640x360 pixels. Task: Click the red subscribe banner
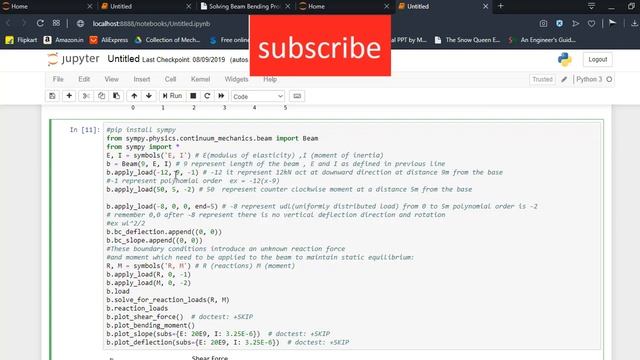(320, 46)
